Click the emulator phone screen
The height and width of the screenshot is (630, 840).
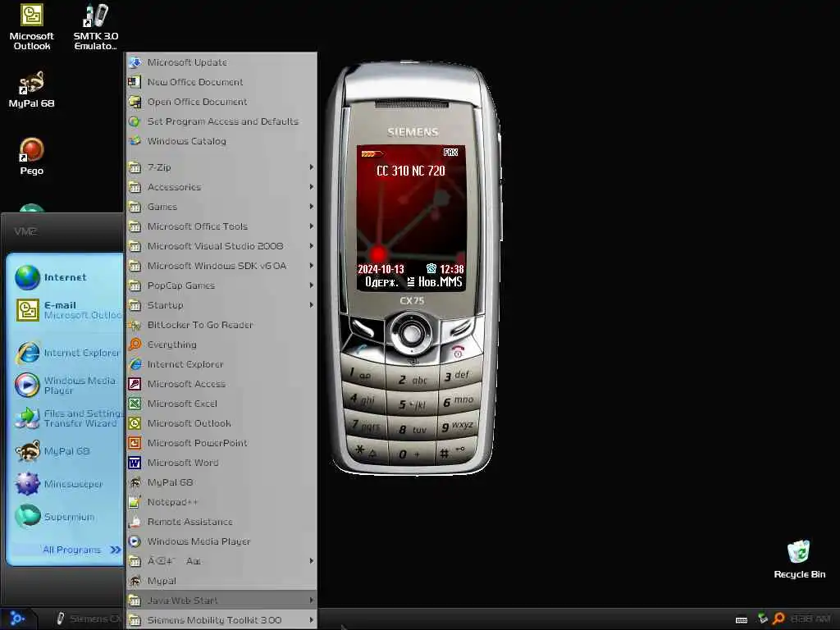pos(411,218)
